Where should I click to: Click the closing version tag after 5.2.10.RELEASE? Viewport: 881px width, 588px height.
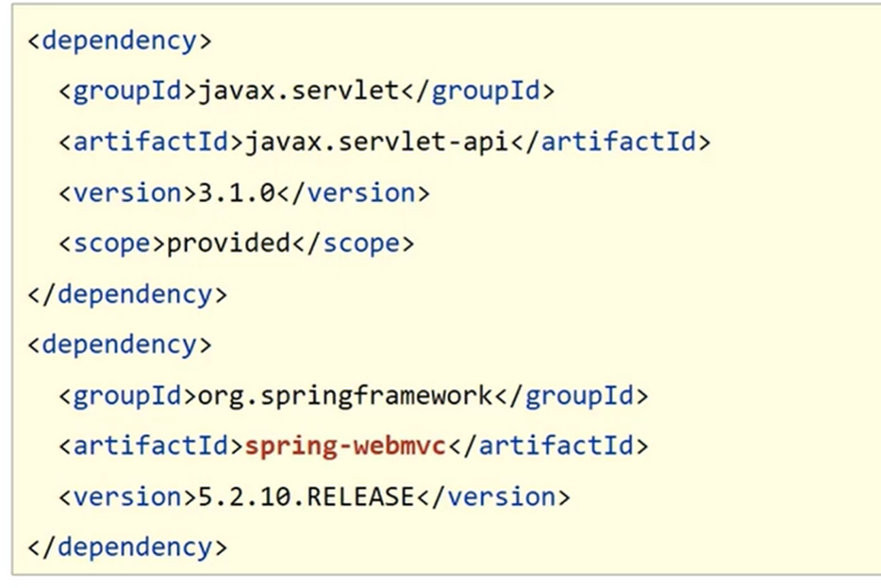pyautogui.click(x=493, y=497)
